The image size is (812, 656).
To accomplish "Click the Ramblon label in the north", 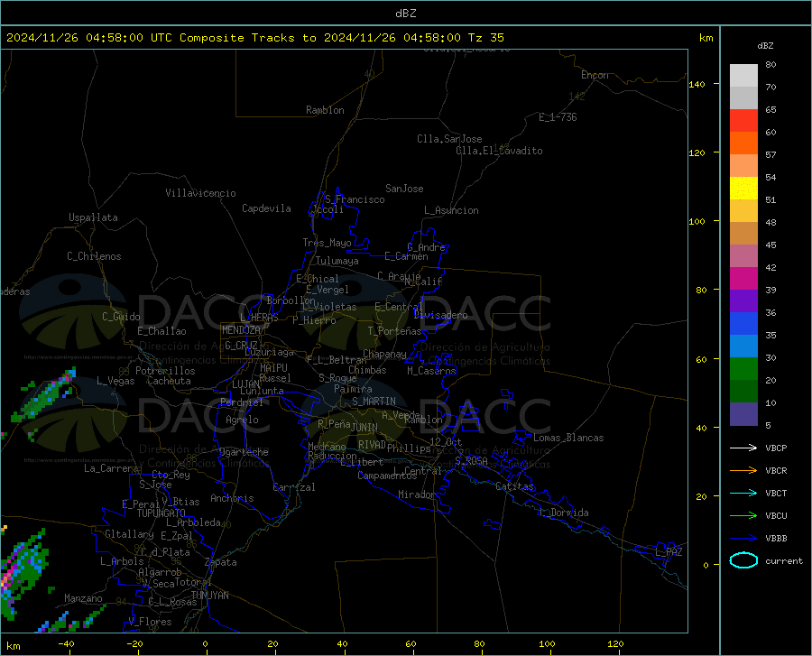I will pyautogui.click(x=325, y=110).
